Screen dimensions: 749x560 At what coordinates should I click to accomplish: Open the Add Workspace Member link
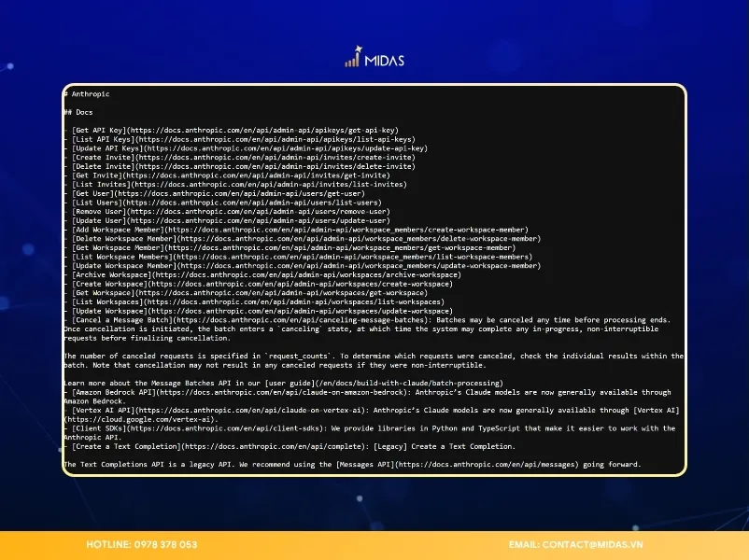coord(117,229)
